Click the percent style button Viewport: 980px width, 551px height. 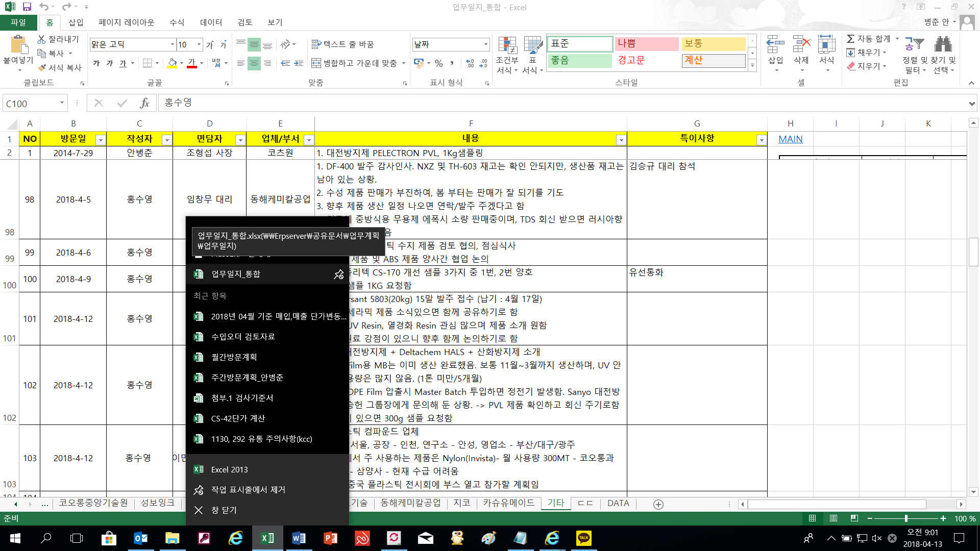pyautogui.click(x=439, y=63)
